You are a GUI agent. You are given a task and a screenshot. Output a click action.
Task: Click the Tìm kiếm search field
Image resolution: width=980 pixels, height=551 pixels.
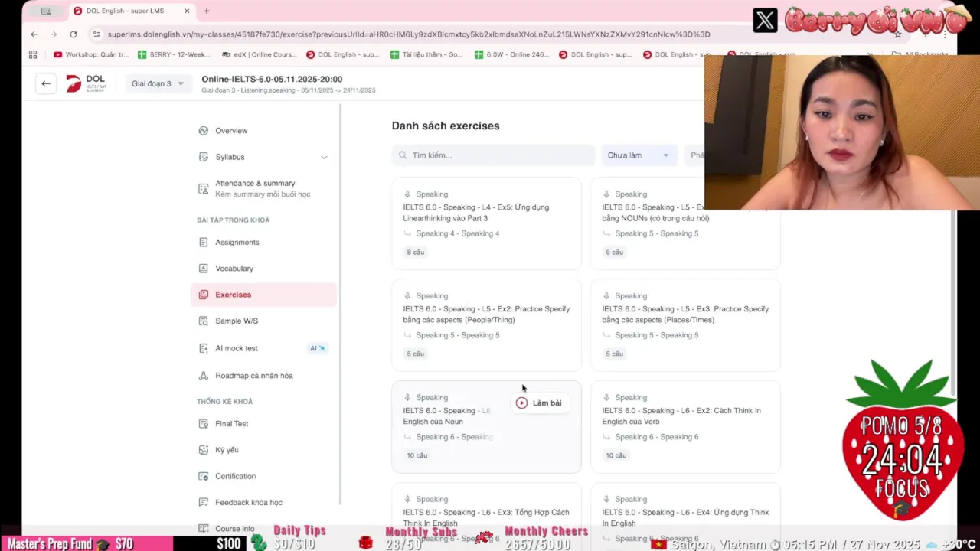[x=493, y=155]
